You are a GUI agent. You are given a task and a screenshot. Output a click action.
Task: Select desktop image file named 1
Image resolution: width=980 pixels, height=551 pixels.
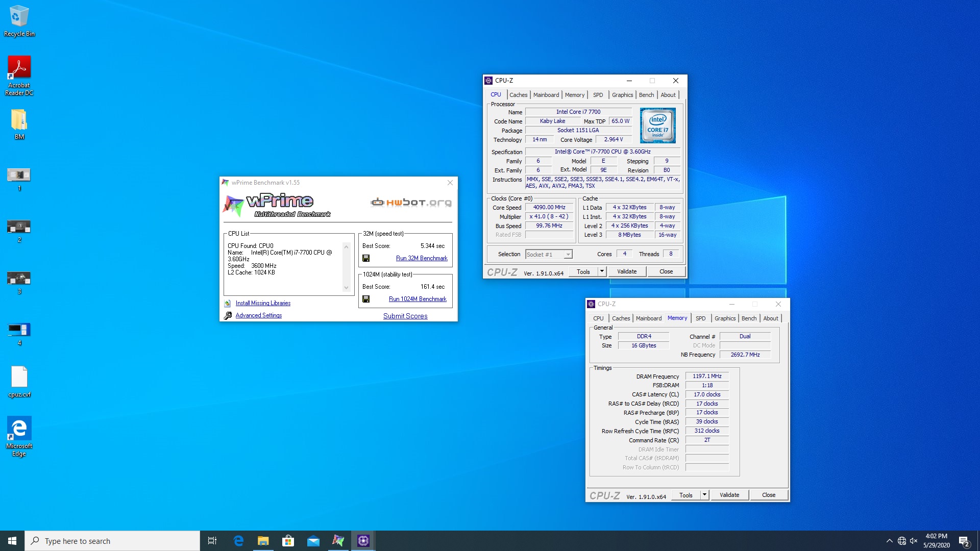pos(19,180)
